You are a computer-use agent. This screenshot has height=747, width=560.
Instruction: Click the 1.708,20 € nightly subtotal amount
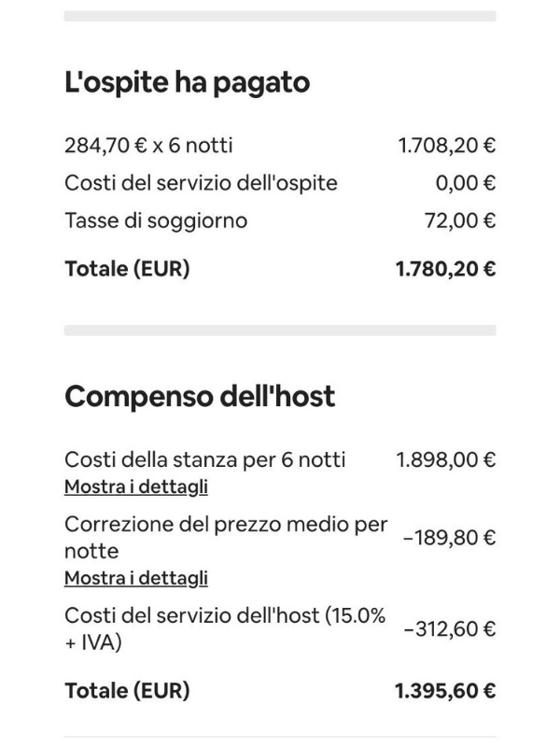tap(446, 146)
